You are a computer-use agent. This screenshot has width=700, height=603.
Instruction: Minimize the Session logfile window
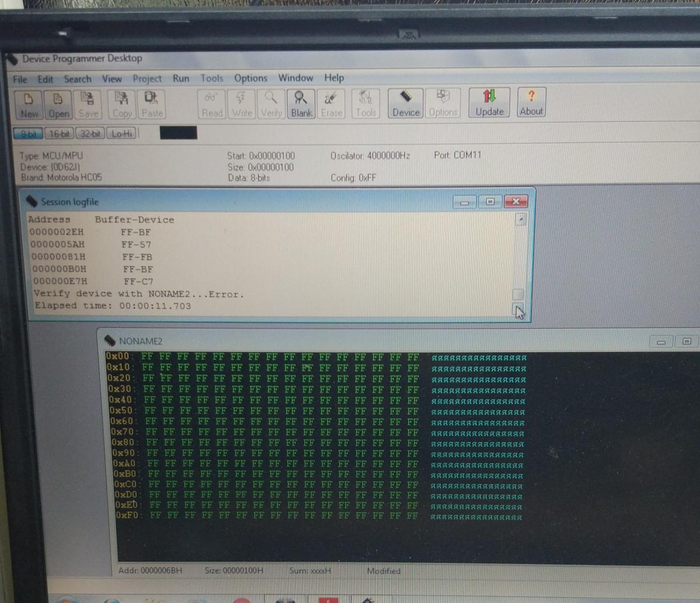(x=464, y=202)
